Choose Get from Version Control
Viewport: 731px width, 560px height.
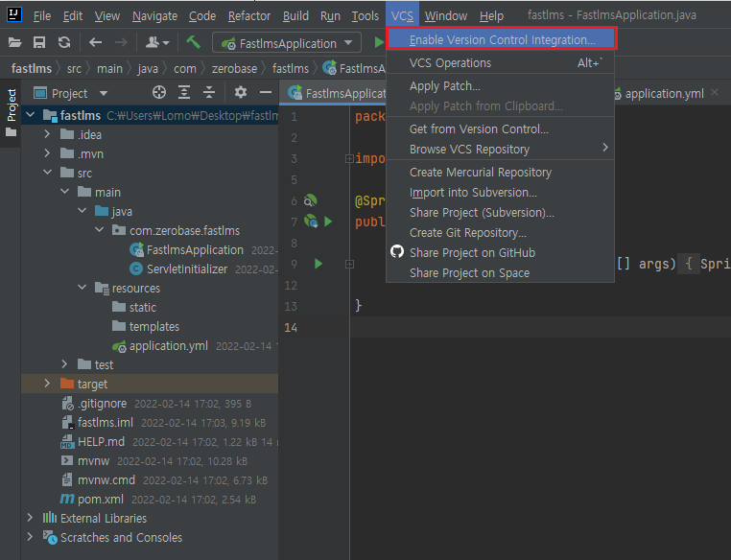point(500,129)
